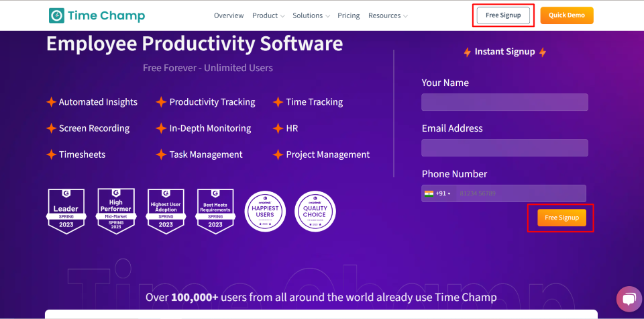Image resolution: width=644 pixels, height=319 pixels.
Task: Click lightning bolt left of Instant Signup
Action: coord(467,52)
